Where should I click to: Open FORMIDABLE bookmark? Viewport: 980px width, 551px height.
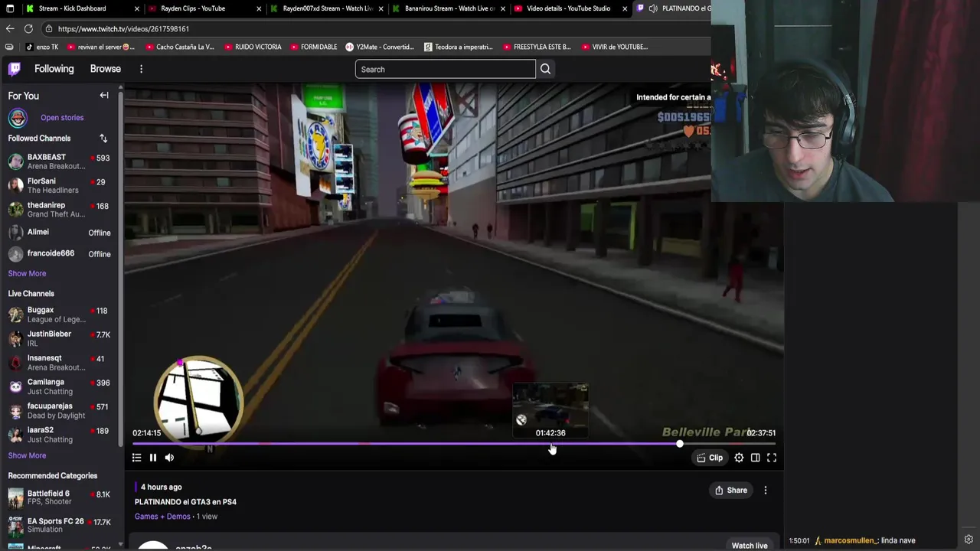[313, 47]
